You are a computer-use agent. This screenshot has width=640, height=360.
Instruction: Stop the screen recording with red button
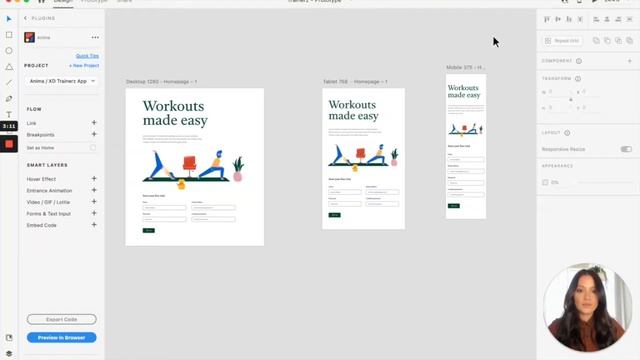coord(9,144)
